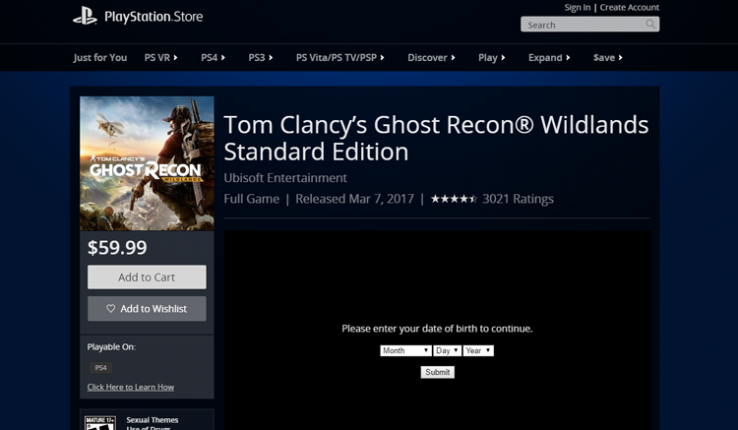The width and height of the screenshot is (738, 430).
Task: Open the Month dropdown
Action: (x=406, y=350)
